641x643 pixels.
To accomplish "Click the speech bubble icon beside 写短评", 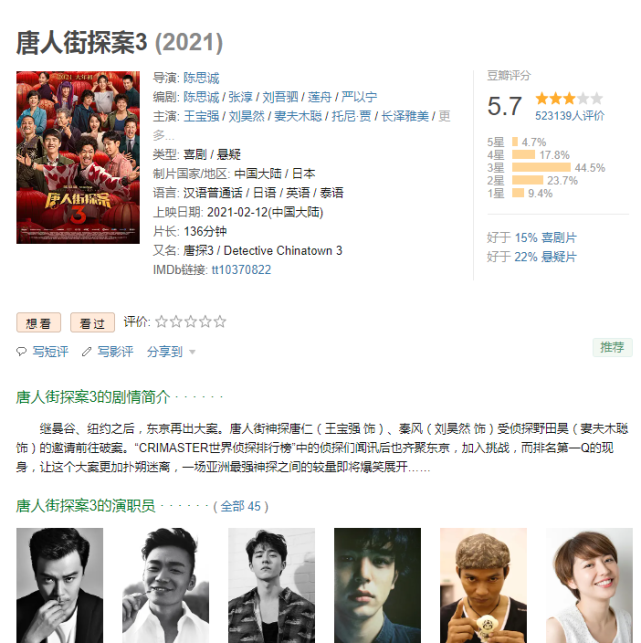I will click(21, 351).
